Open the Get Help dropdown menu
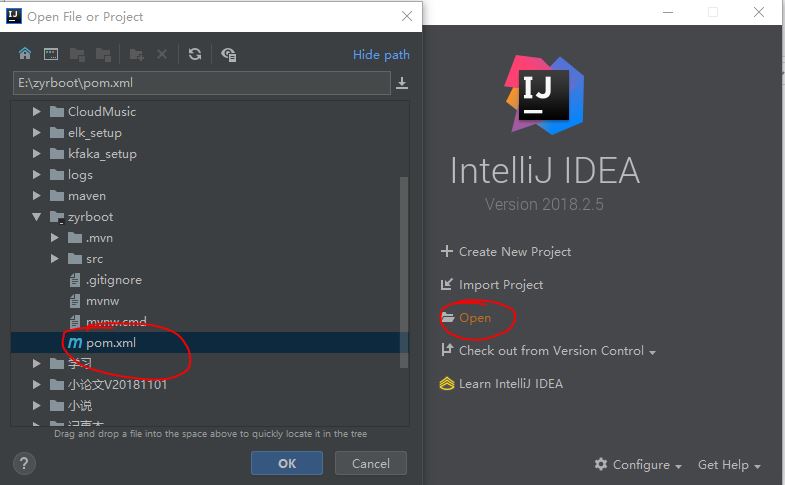Image resolution: width=785 pixels, height=485 pixels. pyautogui.click(x=729, y=464)
